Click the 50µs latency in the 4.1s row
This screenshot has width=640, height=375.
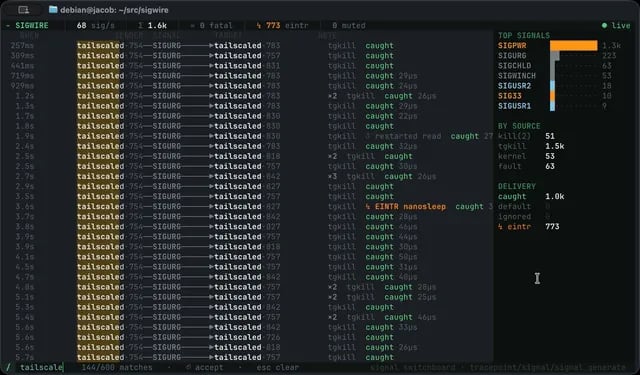tap(408, 257)
